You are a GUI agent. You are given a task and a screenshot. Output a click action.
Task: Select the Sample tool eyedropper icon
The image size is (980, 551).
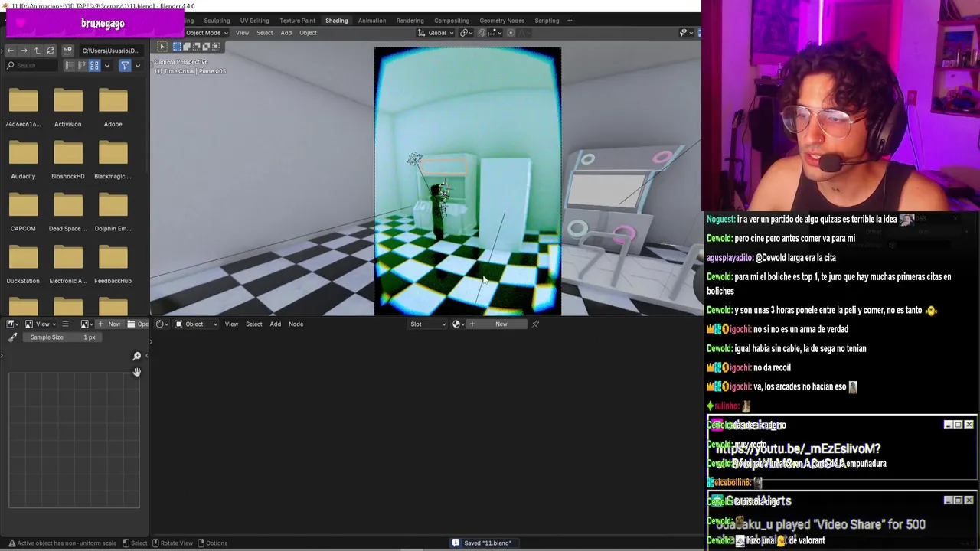(x=12, y=337)
